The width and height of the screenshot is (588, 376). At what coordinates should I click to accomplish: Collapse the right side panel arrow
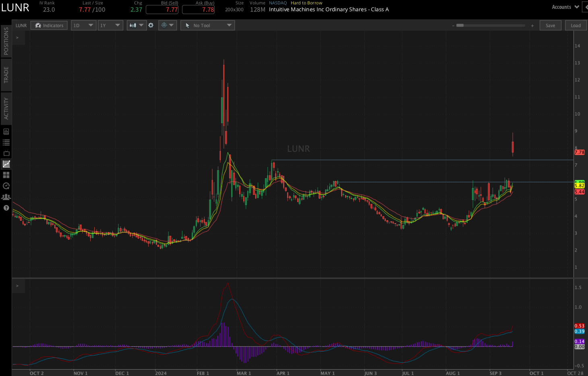(x=585, y=7)
